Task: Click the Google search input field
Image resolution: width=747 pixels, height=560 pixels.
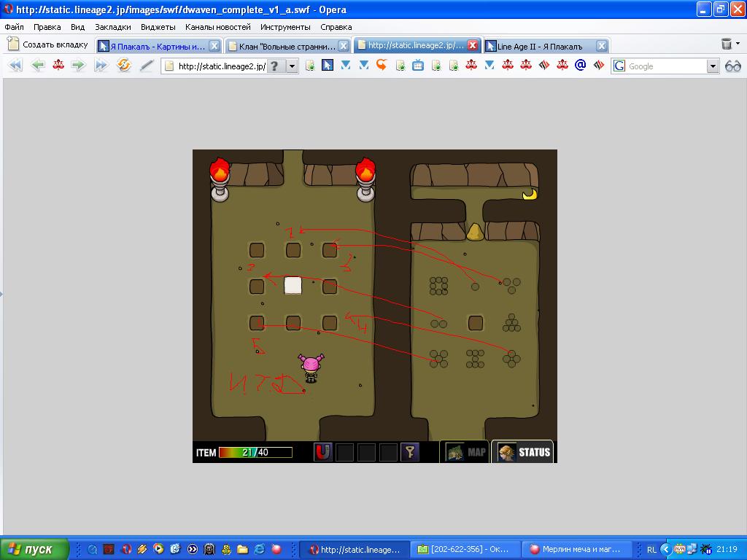Action: click(x=667, y=66)
